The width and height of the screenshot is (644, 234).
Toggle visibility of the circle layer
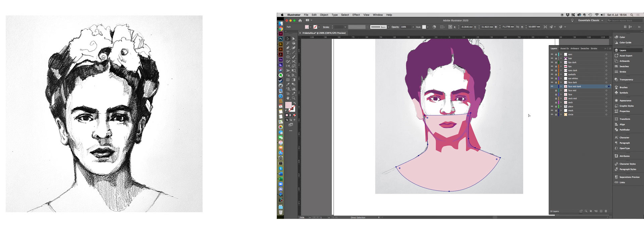[x=552, y=115]
